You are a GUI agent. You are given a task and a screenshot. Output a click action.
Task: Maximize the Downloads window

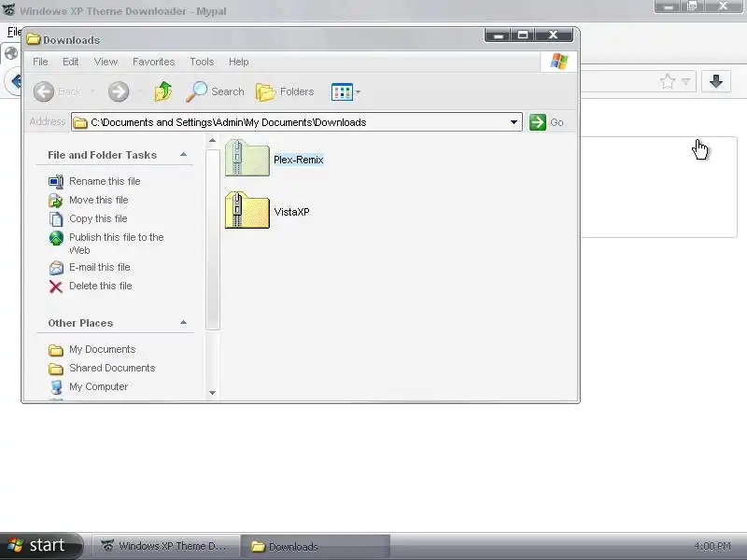523,35
